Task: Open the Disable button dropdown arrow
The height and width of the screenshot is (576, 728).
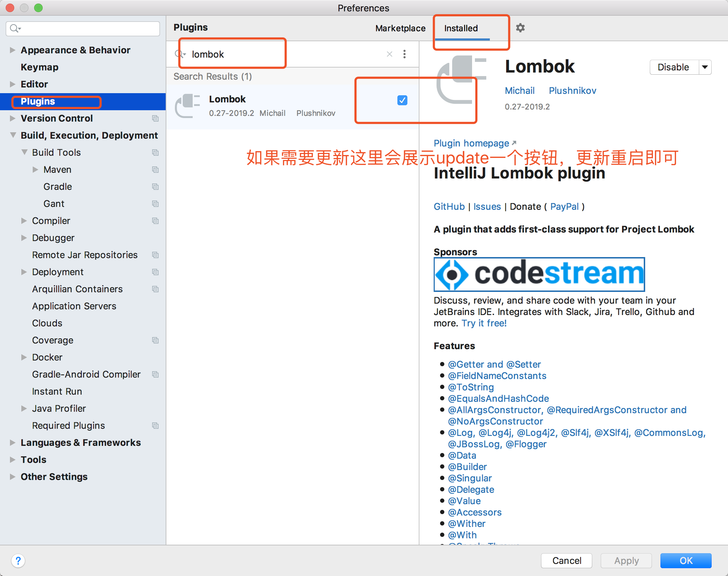Action: (x=705, y=67)
